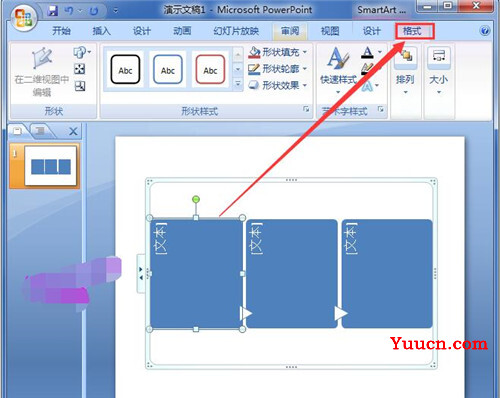
Task: Click the 排列 (Arrange) icon
Action: coord(405,71)
